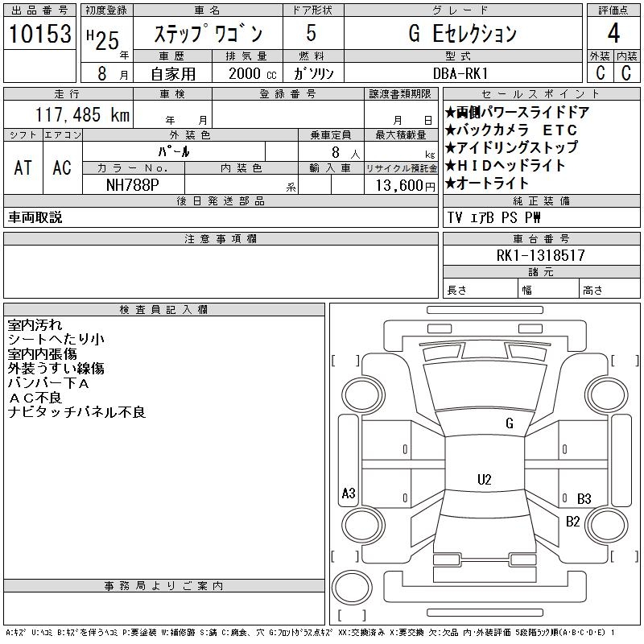Click the registration year H25

(x=103, y=40)
